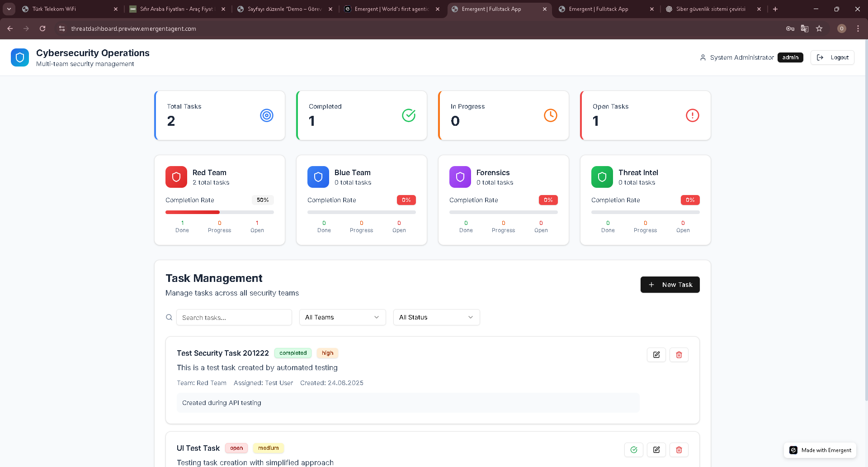Click the Red Team shield icon
868x467 pixels.
[176, 177]
